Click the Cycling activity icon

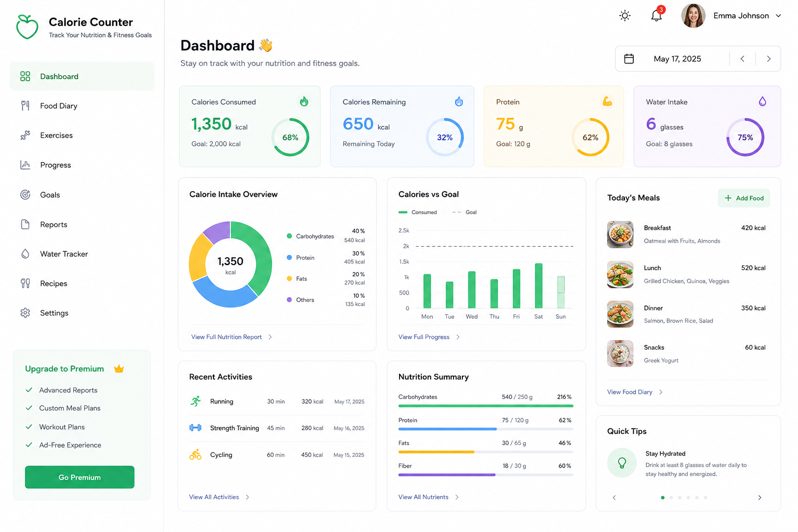click(195, 455)
